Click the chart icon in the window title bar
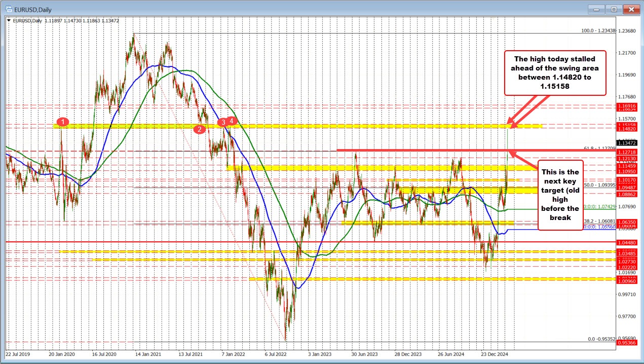Screen dimensions: 644x364 (9, 9)
